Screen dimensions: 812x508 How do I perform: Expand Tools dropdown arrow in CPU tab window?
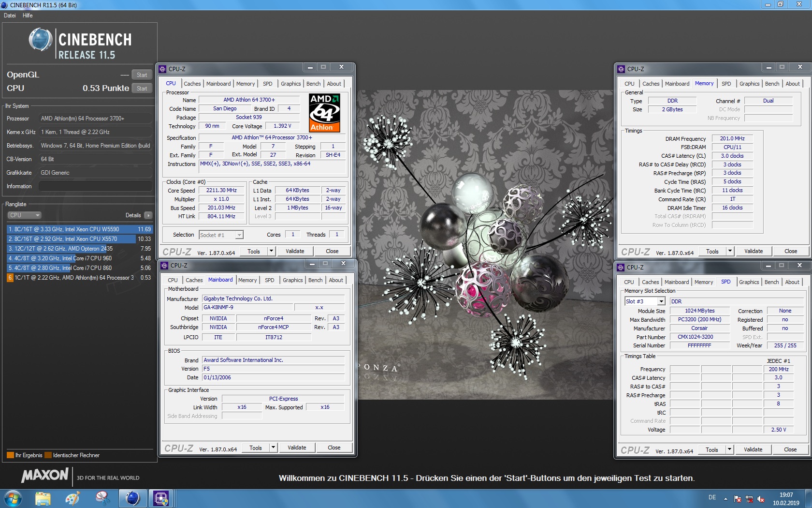coord(271,251)
